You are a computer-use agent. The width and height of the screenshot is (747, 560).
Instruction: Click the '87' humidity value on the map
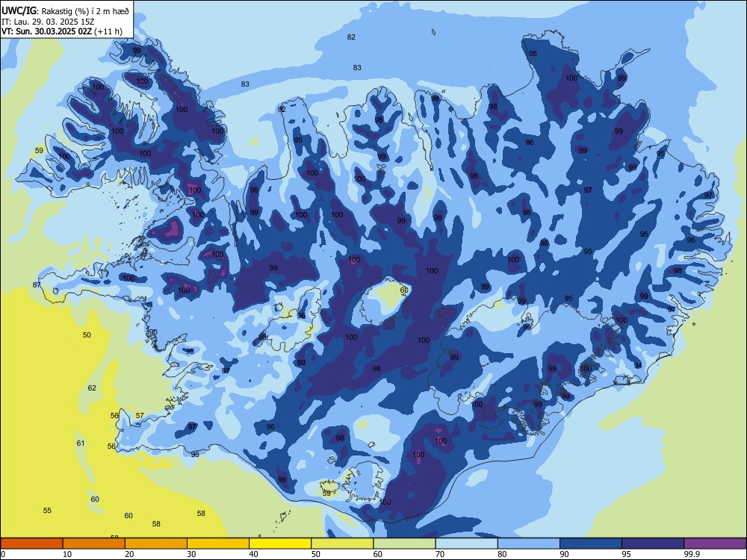pyautogui.click(x=37, y=284)
